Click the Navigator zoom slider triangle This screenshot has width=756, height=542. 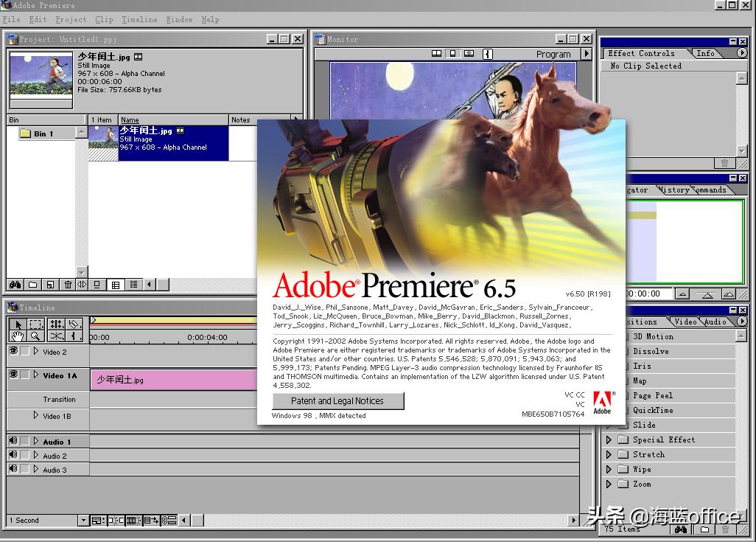pos(707,295)
